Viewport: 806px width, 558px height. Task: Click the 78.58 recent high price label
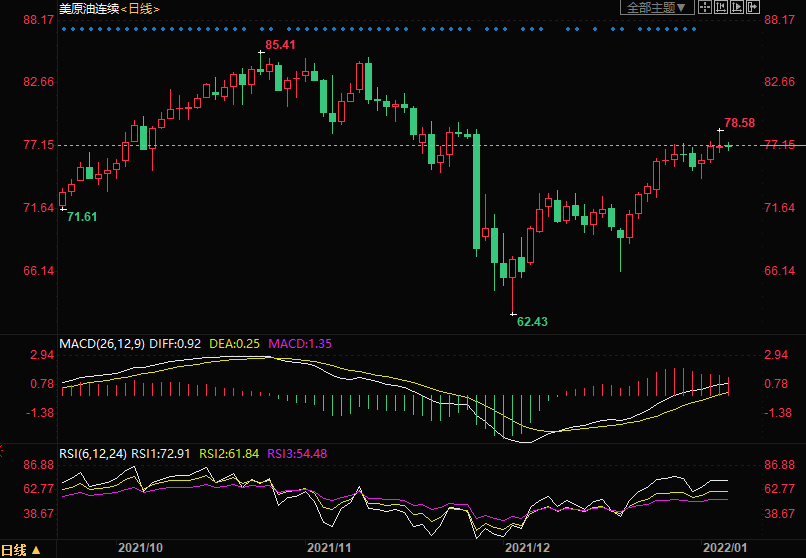(x=739, y=122)
